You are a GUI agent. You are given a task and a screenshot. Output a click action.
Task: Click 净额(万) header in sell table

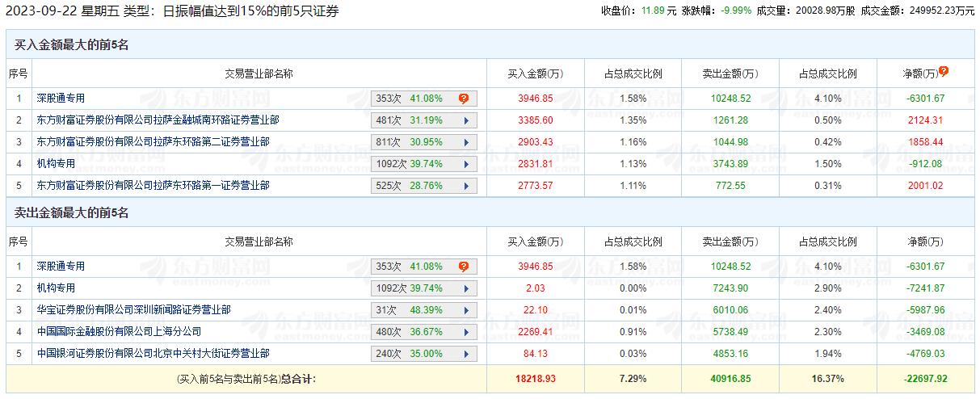[925, 242]
